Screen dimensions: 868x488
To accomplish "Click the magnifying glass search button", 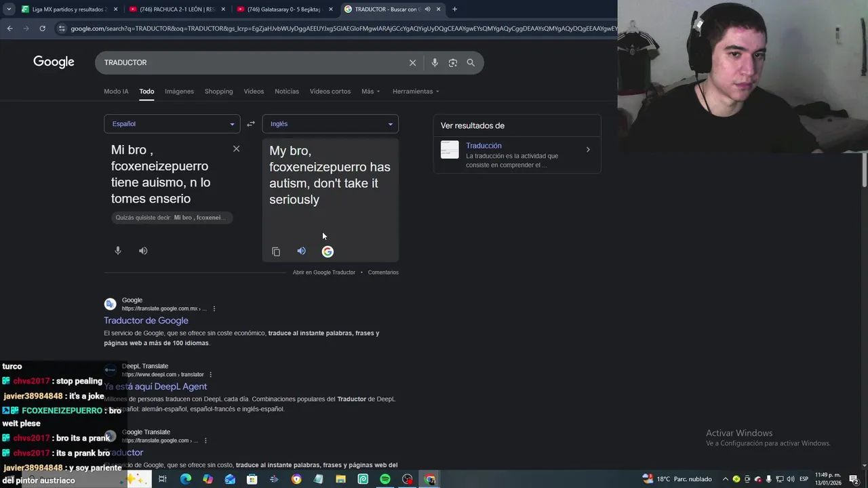I will point(471,62).
